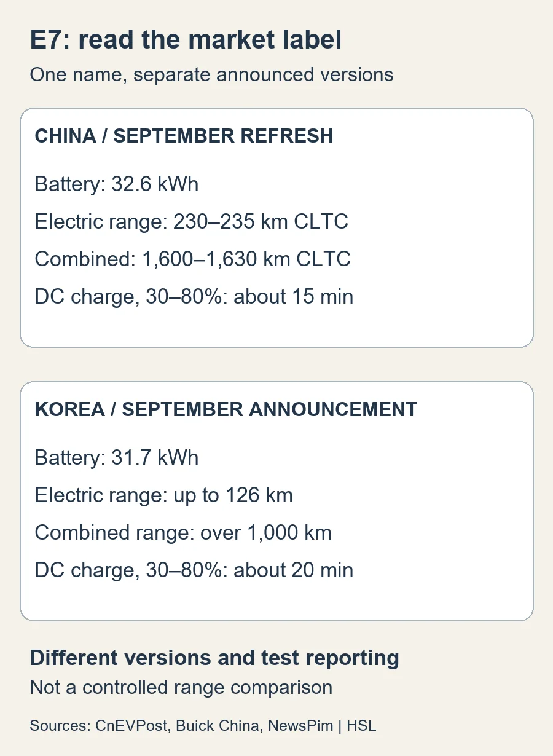Click the title 'E7: read the market label'
The height and width of the screenshot is (756, 553).
click(x=186, y=41)
